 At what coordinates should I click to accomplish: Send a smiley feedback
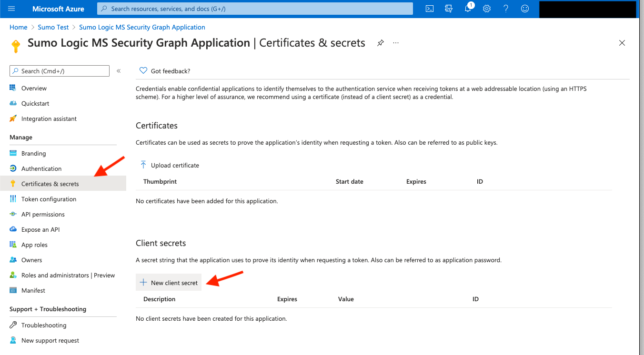[x=524, y=8]
